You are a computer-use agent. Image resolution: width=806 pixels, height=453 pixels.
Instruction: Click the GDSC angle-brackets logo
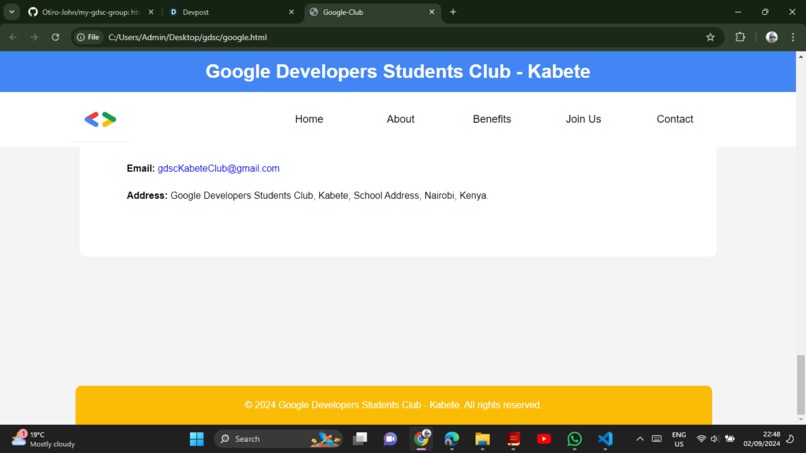(100, 119)
